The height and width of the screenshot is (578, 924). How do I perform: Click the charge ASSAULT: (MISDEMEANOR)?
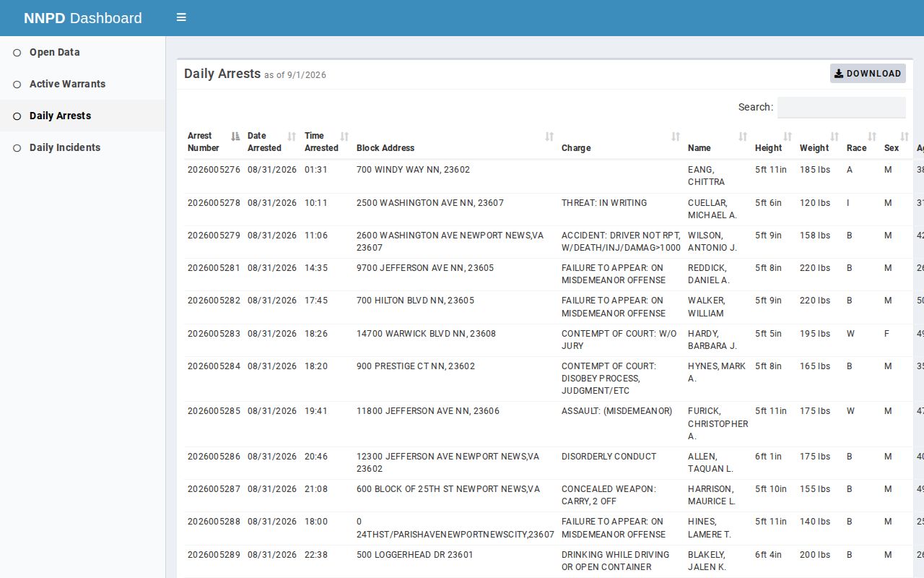pyautogui.click(x=616, y=411)
